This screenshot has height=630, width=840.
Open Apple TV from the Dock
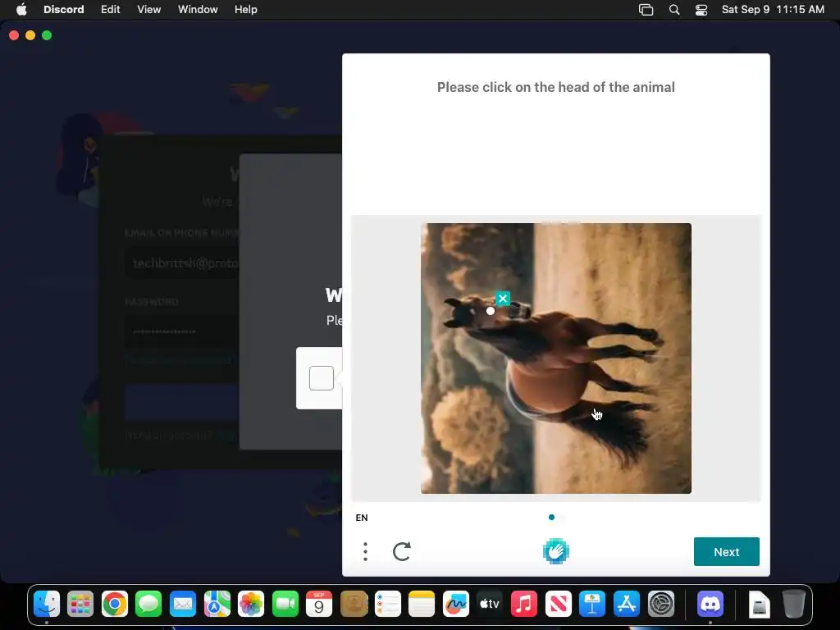(x=490, y=605)
